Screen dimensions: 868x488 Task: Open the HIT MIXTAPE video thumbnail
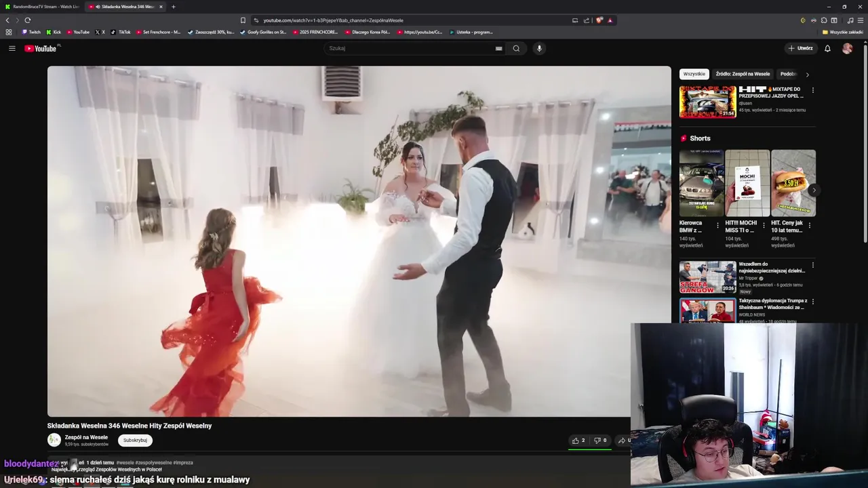(708, 102)
